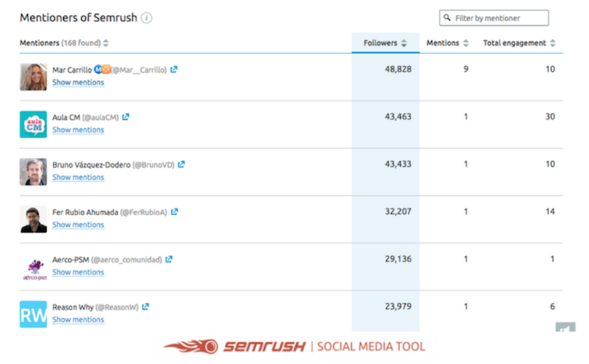The height and width of the screenshot is (364, 589).
Task: Click Fer Rubio Ahumada's profile photo
Action: [x=34, y=220]
